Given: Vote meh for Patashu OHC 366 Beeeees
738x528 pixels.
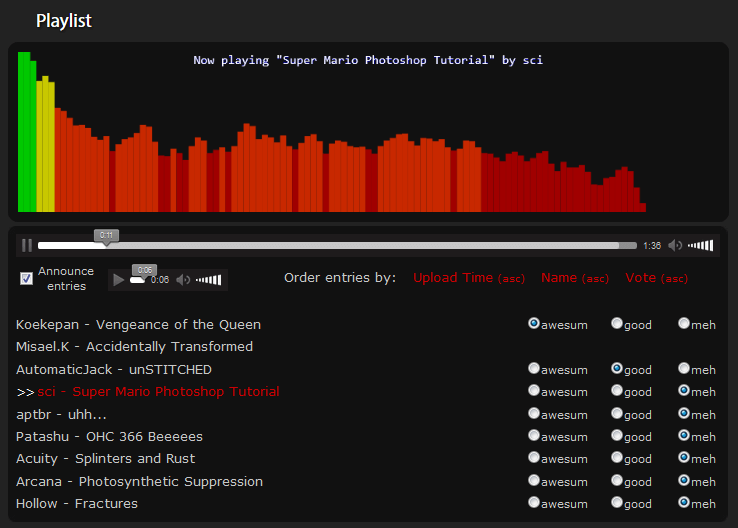Looking at the screenshot, I should coord(684,435).
